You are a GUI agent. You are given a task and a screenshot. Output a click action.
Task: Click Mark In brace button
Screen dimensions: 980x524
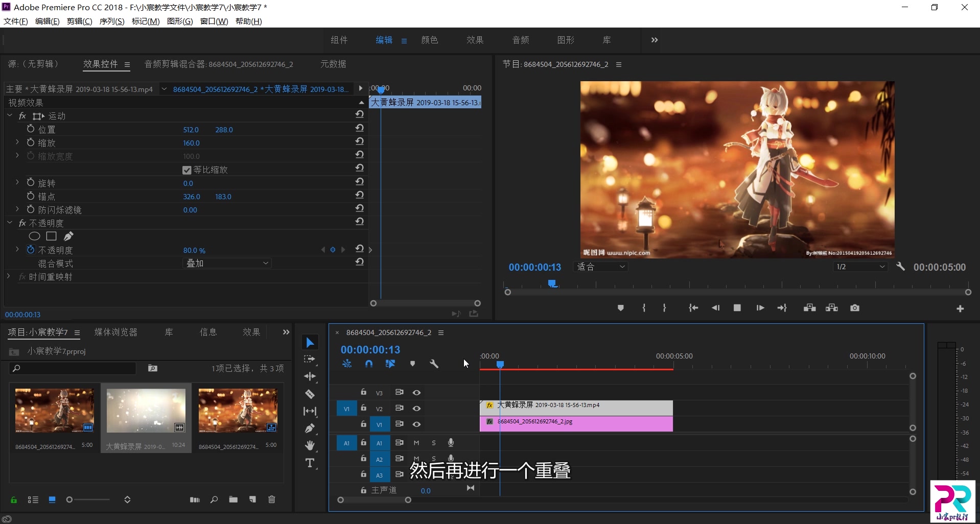coord(644,308)
